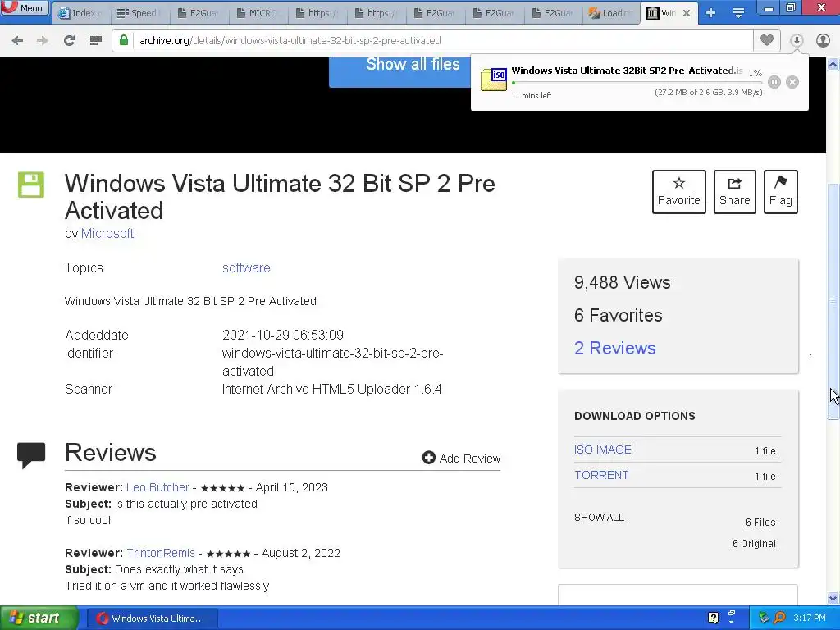The height and width of the screenshot is (630, 840).
Task: Click the Reviews speech bubble icon
Action: [x=31, y=455]
